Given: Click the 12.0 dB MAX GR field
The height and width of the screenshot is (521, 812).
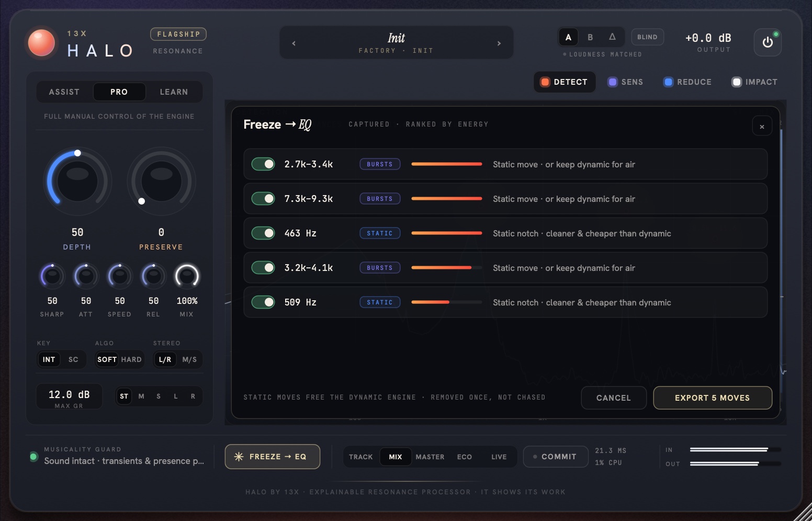Looking at the screenshot, I should pyautogui.click(x=69, y=397).
